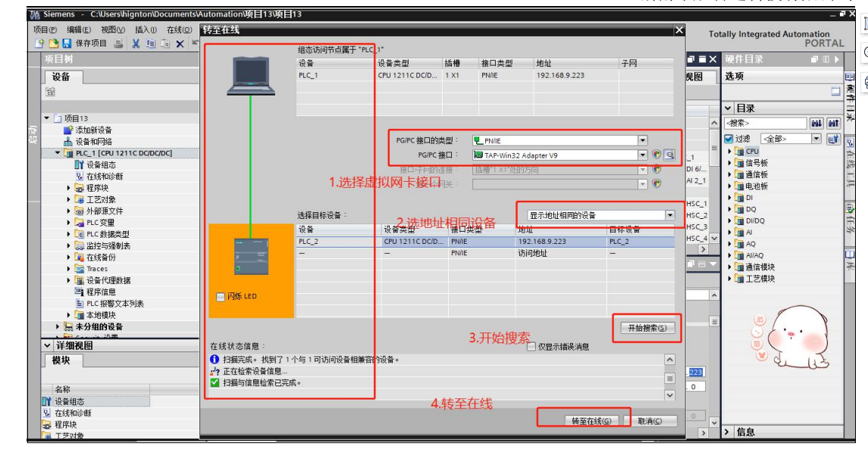Viewport: 868px width, 456px height.
Task: Click the search downward icon in hardware catalog
Action: [x=816, y=123]
